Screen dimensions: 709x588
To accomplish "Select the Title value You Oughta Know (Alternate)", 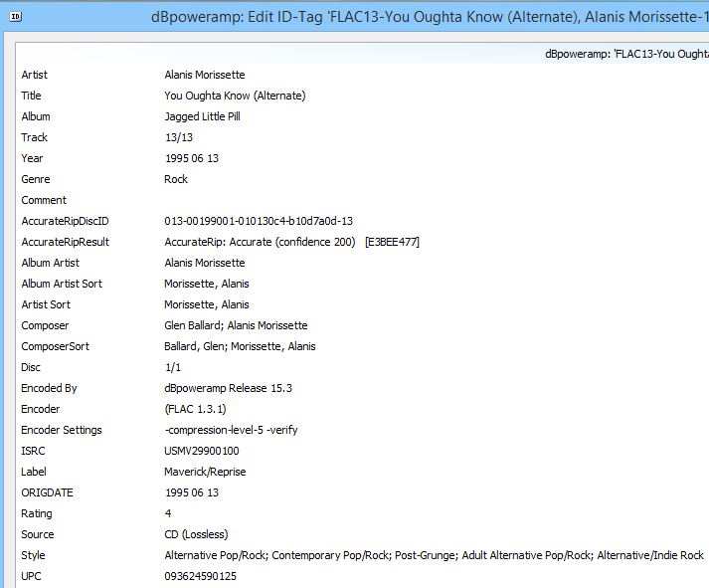I will [235, 96].
